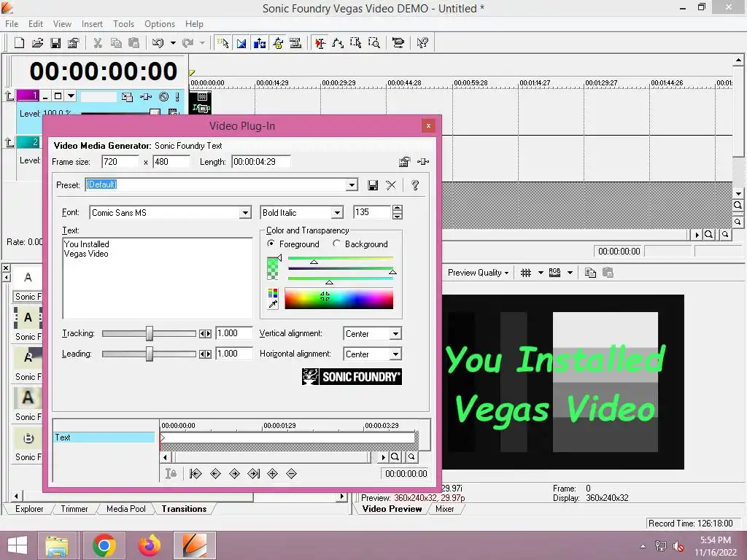The height and width of the screenshot is (560, 747).
Task: Open the Tools menu
Action: pyautogui.click(x=123, y=24)
